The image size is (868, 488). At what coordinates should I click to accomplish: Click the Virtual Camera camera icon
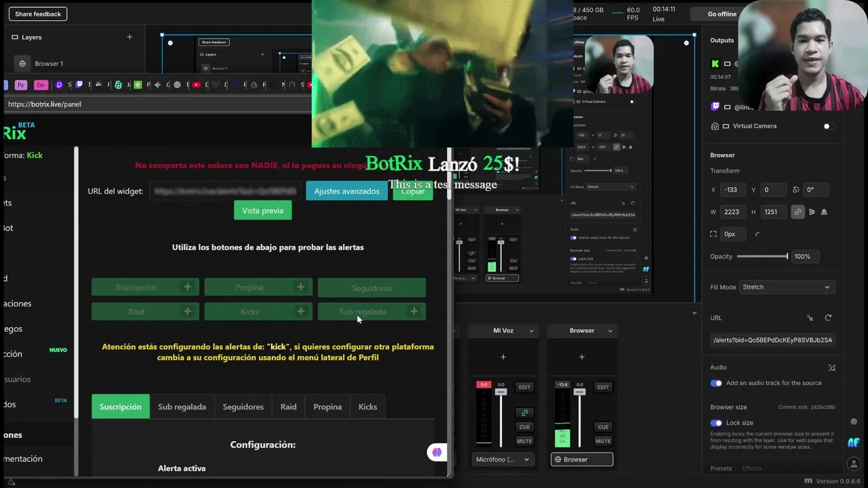[x=715, y=126]
